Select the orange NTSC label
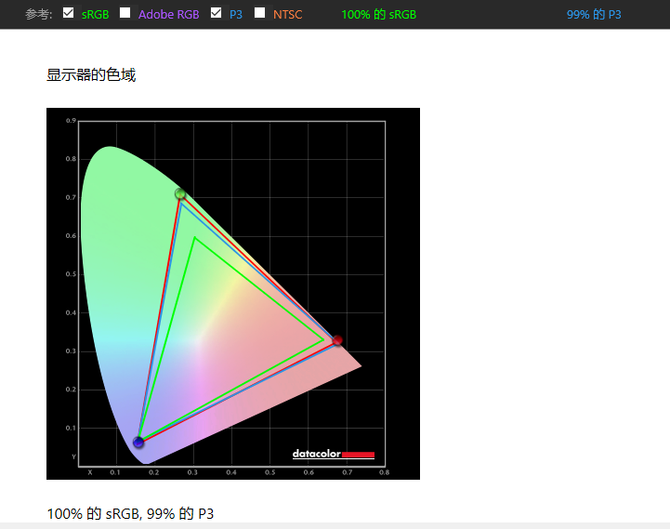This screenshot has height=529, width=670. [288, 15]
